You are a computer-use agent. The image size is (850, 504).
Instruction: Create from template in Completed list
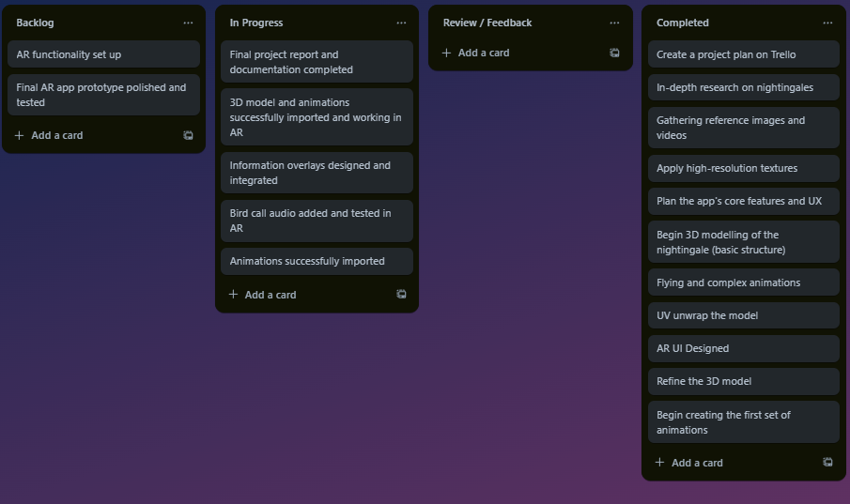(827, 463)
